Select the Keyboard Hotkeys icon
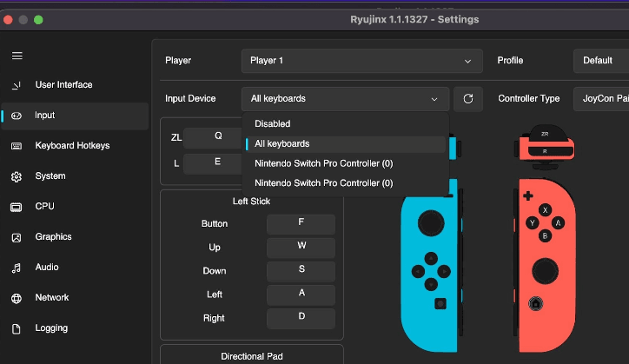 17,146
